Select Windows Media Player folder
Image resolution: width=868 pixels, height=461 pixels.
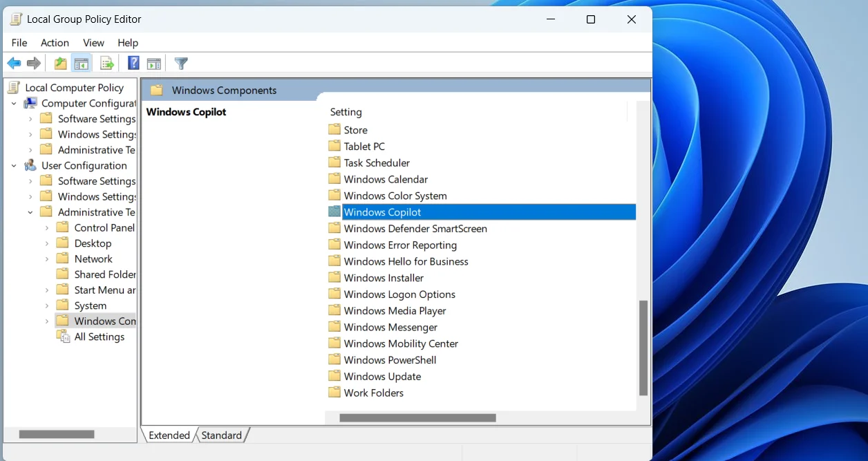(395, 311)
